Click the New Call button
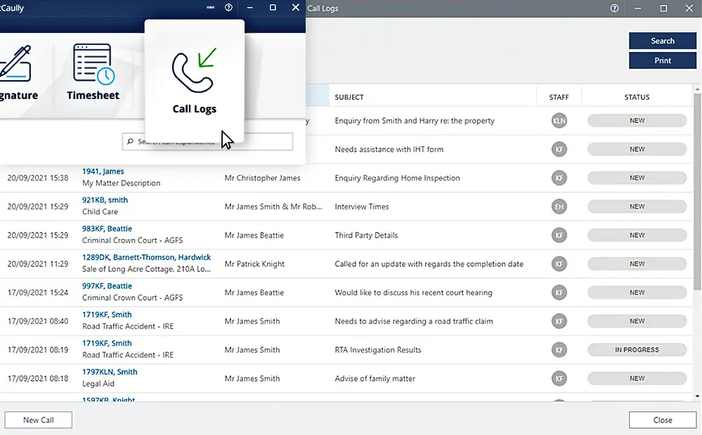Screen dimensions: 702x435 pos(38,420)
